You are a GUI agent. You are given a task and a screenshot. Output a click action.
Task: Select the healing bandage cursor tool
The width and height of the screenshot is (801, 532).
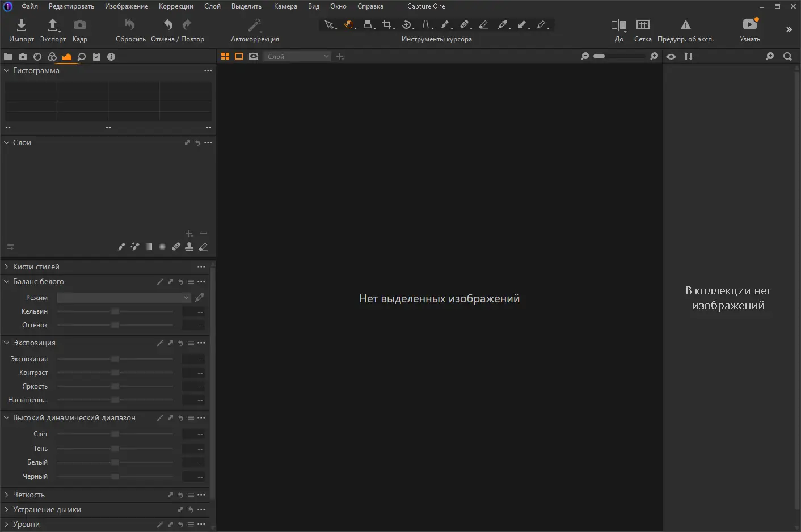pyautogui.click(x=465, y=25)
